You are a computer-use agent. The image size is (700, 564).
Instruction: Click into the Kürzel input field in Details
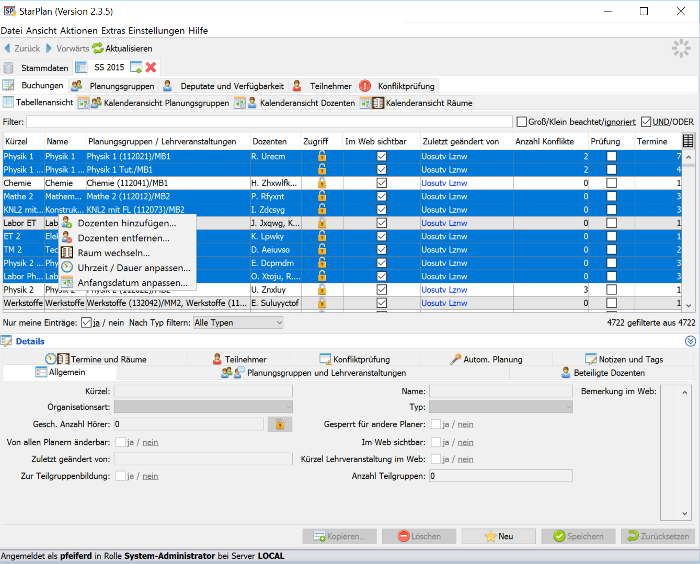tap(204, 391)
